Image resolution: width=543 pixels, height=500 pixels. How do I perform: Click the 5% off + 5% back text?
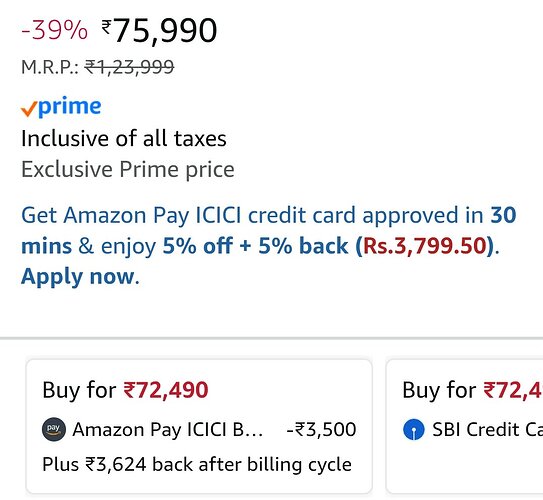[255, 245]
